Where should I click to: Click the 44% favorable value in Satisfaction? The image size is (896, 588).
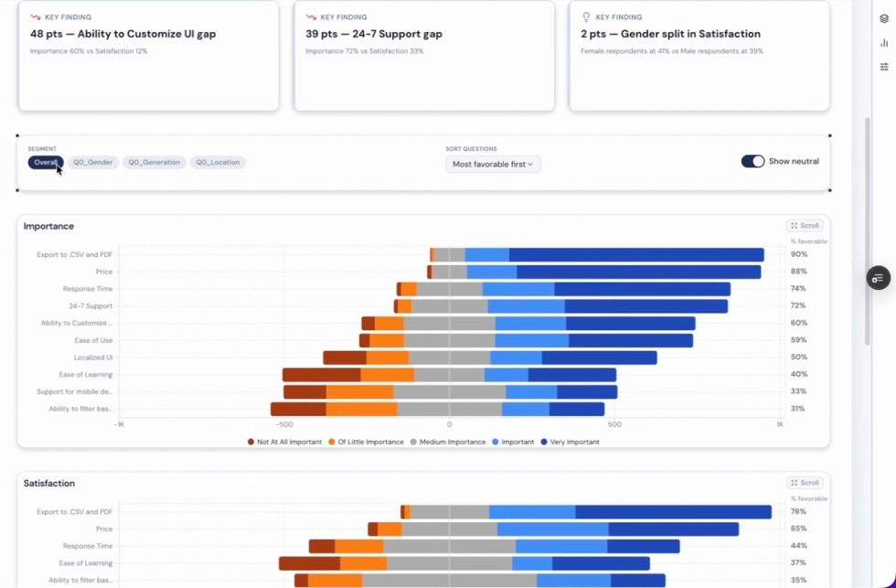point(798,546)
